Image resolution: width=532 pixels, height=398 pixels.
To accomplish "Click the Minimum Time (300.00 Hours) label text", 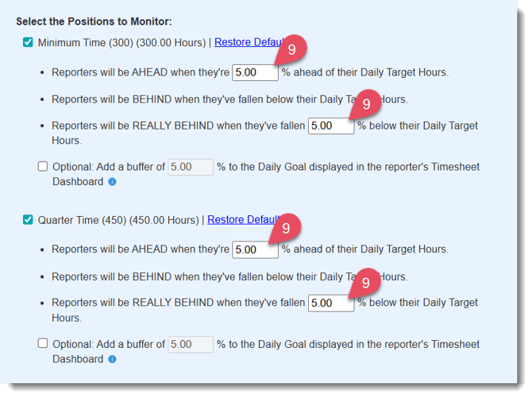I will coord(121,42).
